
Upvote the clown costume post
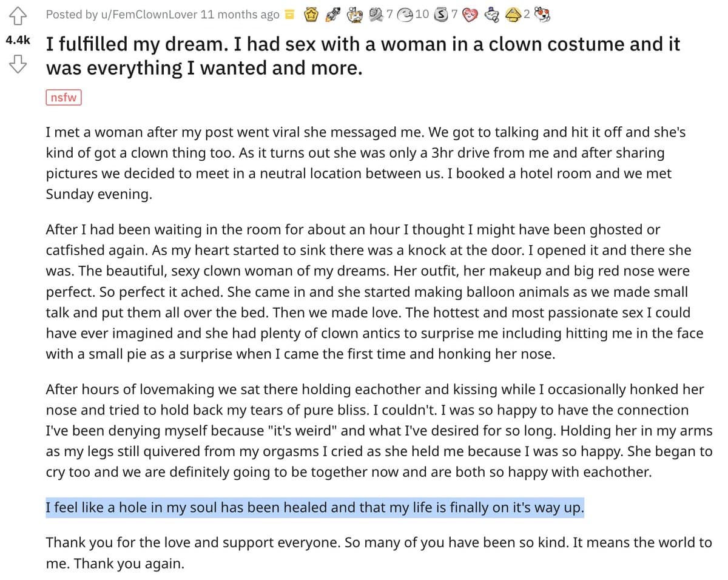coord(18,13)
